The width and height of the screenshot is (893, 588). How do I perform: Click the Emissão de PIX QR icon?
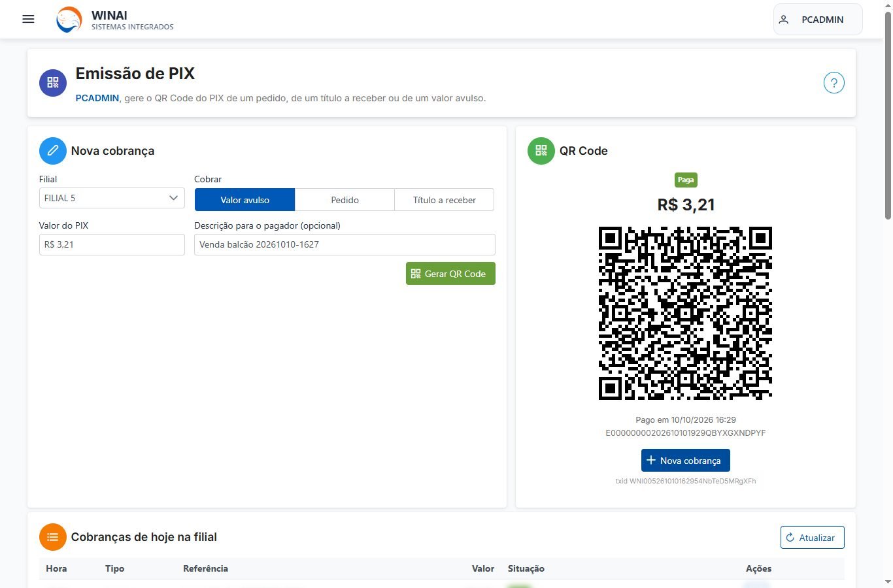pyautogui.click(x=53, y=83)
